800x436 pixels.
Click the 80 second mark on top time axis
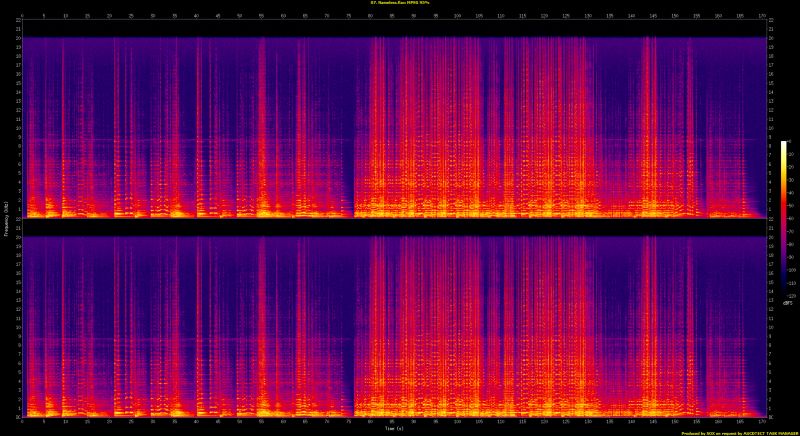point(371,16)
